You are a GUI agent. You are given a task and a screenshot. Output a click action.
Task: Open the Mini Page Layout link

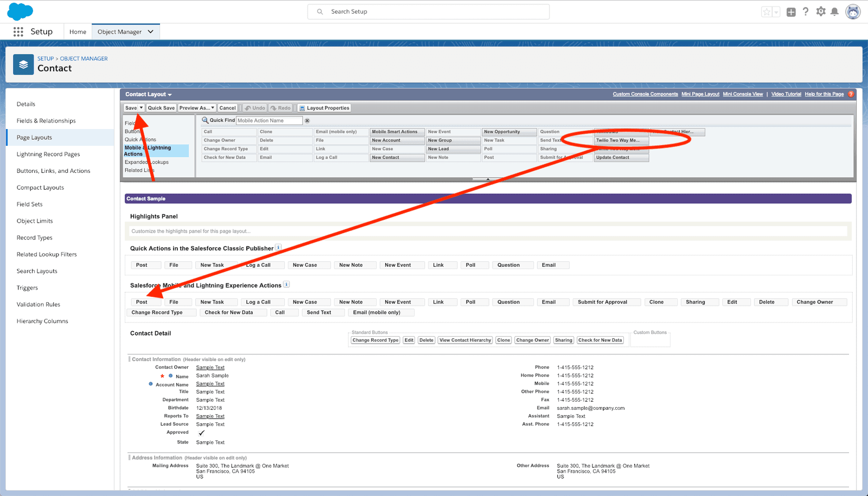[700, 94]
